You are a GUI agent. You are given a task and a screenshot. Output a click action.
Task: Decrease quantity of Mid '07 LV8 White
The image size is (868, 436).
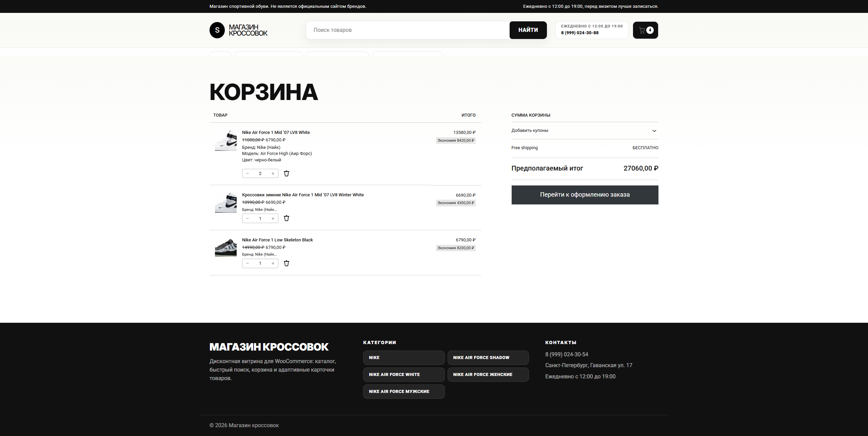coord(248,174)
